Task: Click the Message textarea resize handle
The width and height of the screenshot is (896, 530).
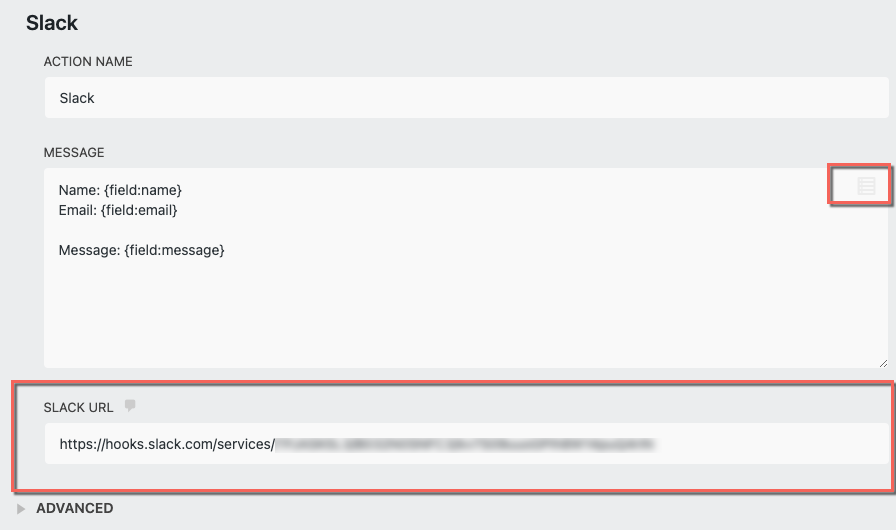Action: click(883, 362)
